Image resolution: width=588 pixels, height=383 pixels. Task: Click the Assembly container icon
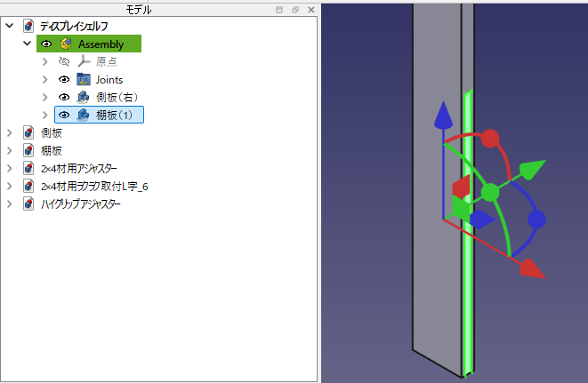click(x=66, y=44)
